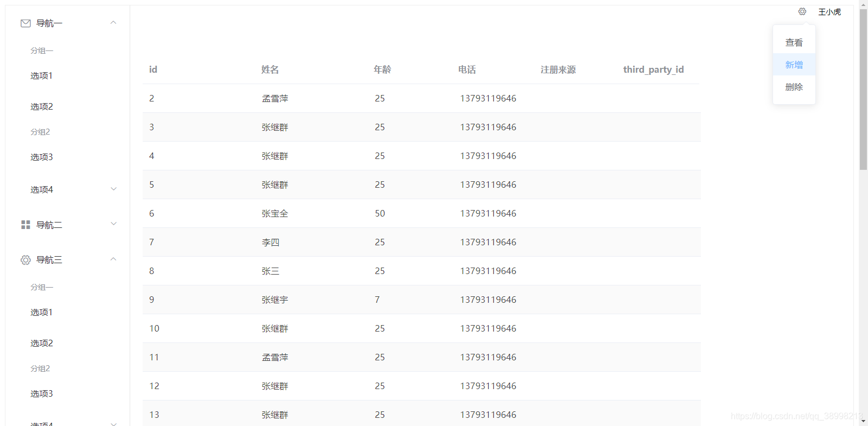Image resolution: width=868 pixels, height=426 pixels.
Task: Click the 注册来源 column header
Action: pyautogui.click(x=558, y=69)
